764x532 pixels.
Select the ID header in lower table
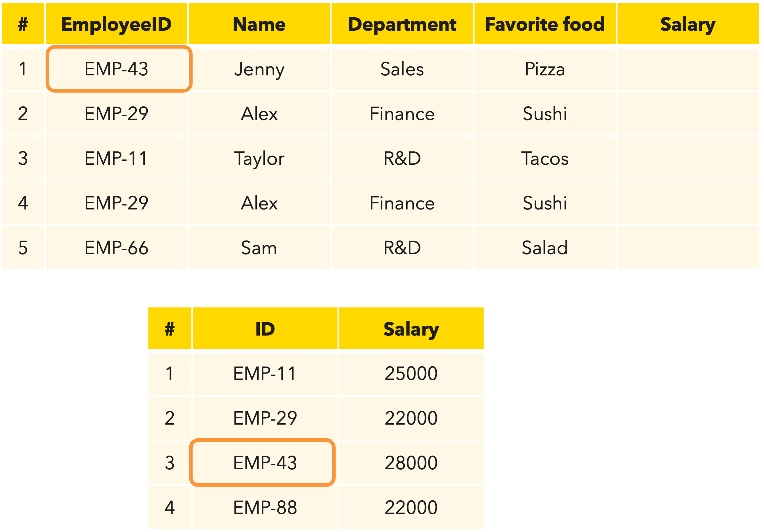pos(265,329)
